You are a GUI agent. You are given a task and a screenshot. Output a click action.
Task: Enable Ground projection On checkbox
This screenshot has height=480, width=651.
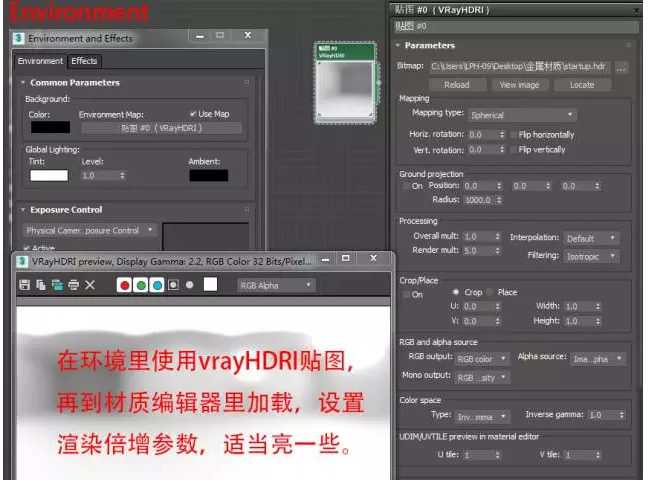406,186
